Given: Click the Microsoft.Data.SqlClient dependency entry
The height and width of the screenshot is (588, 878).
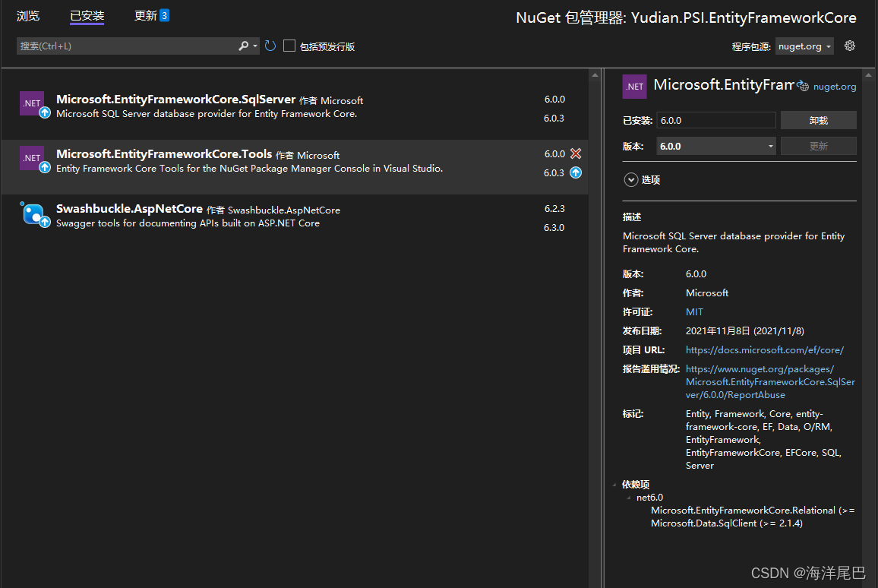Looking at the screenshot, I should pos(726,523).
